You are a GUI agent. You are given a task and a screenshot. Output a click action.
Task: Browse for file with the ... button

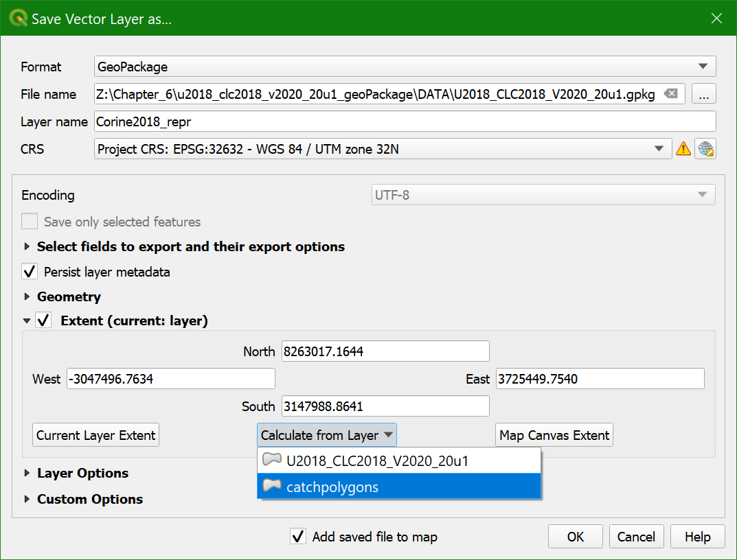703,94
